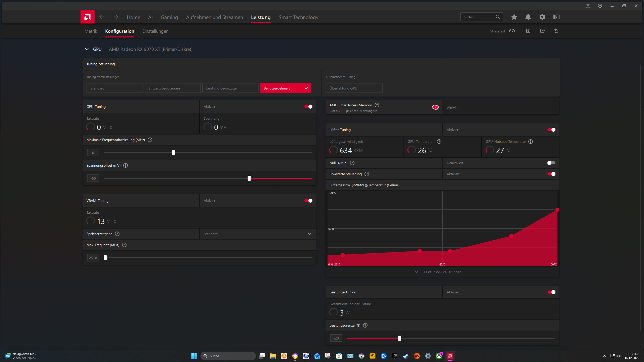
Task: Open the Speicherzeitgabe dropdown
Action: click(309, 234)
